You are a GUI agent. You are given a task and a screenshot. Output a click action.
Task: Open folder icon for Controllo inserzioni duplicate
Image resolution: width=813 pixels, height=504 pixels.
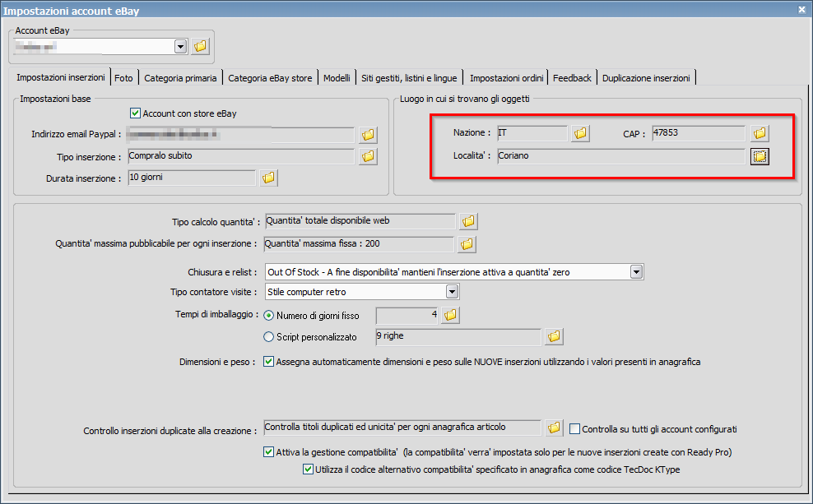(x=554, y=428)
